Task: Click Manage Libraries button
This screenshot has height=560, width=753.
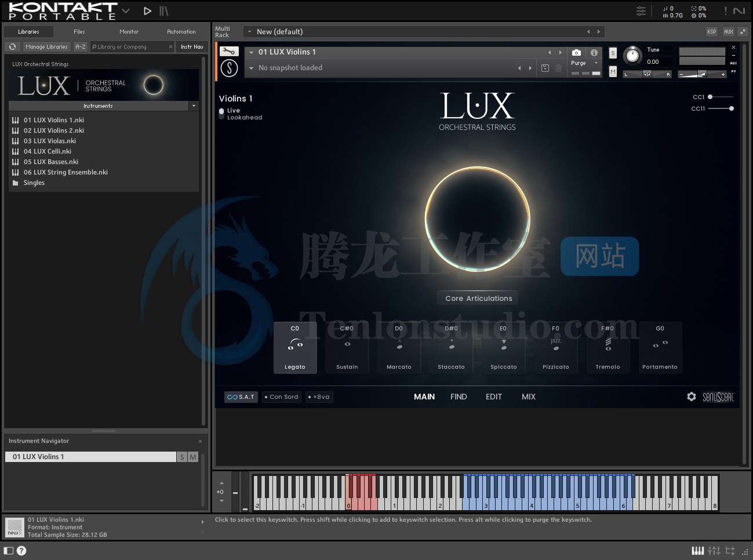Action: point(46,46)
